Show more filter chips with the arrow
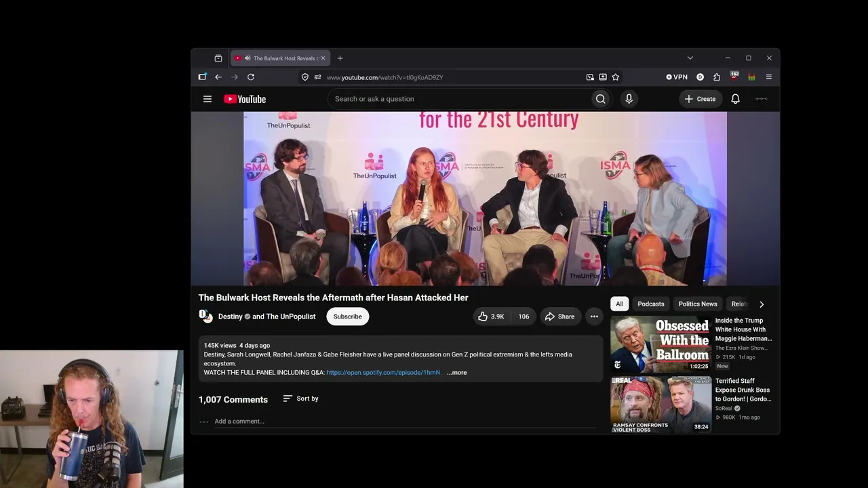Screen dimensions: 868x488 tap(762, 304)
